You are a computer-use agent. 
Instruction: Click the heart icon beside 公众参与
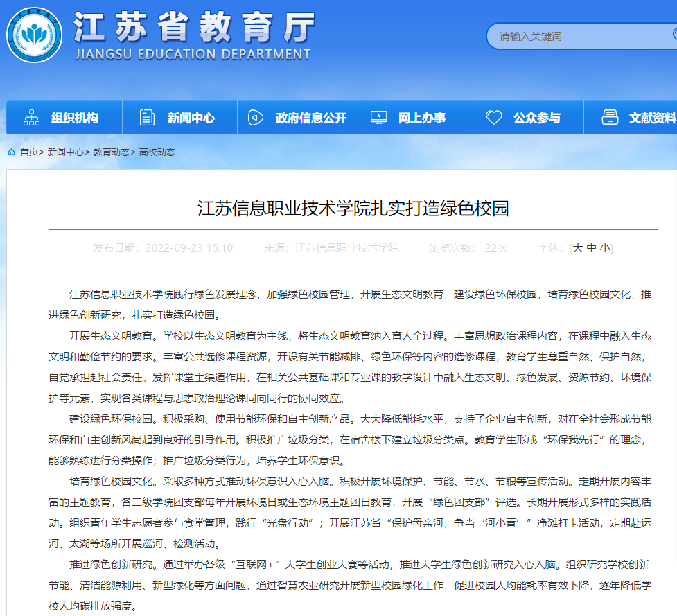point(494,117)
